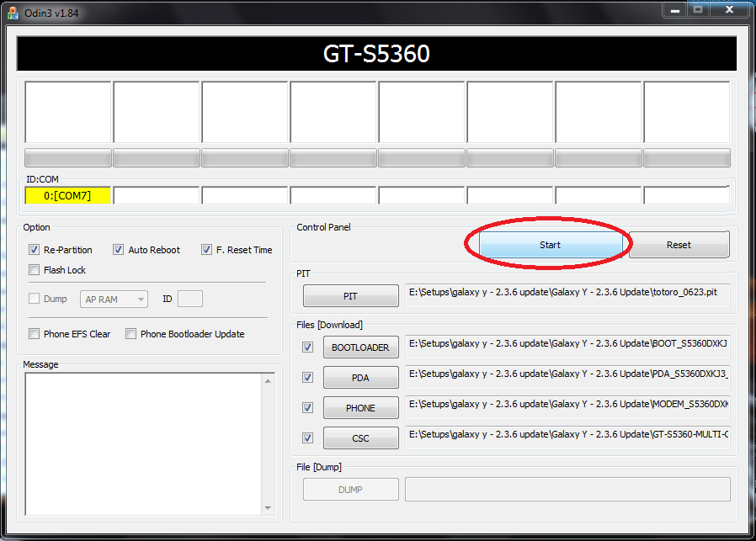The width and height of the screenshot is (756, 541).
Task: Click the yellow 0:[COM7] port box
Action: point(67,195)
